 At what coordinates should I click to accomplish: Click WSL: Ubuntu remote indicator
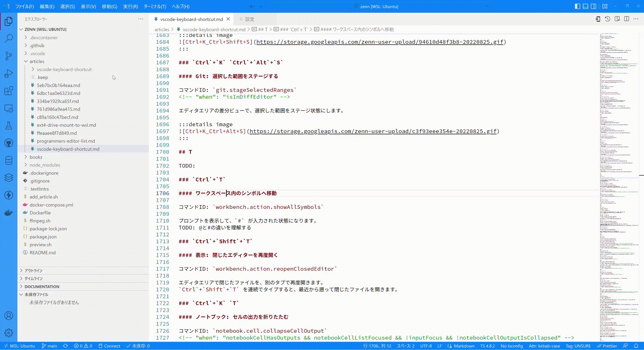pos(19,346)
